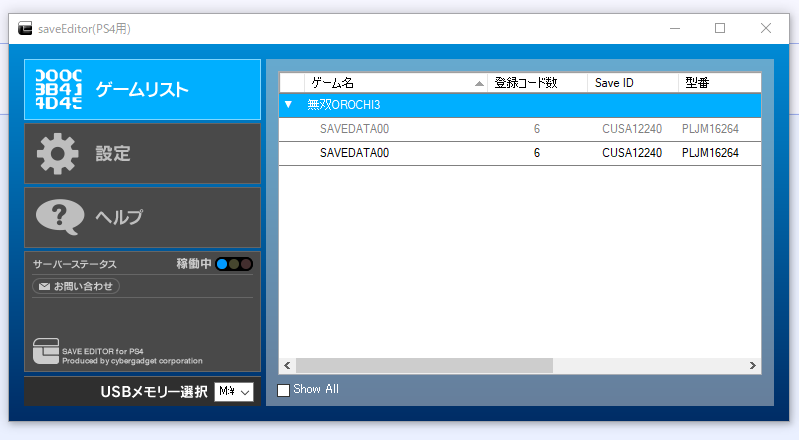The image size is (799, 440).
Task: Click the saveEditor title bar app icon
Action: point(23,29)
